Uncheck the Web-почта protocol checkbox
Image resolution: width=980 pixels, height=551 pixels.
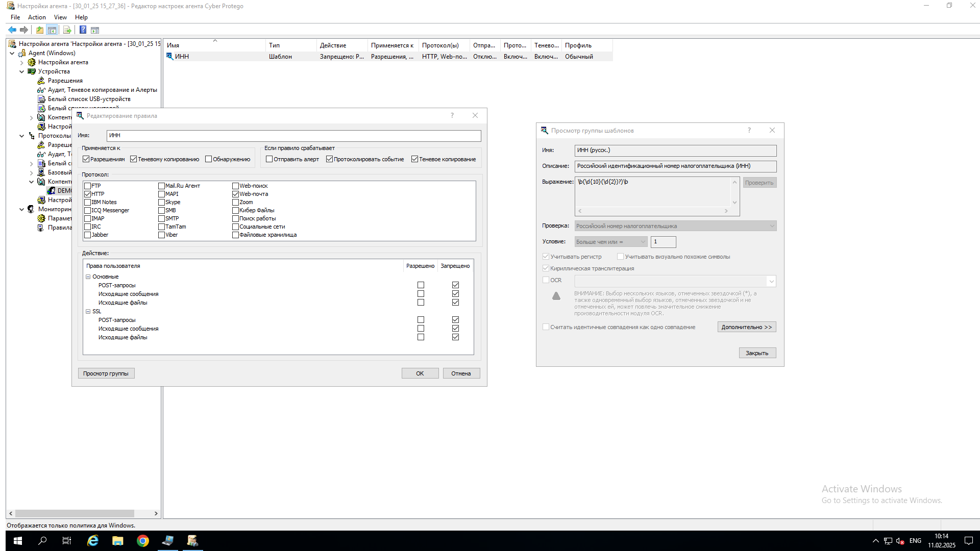point(235,194)
